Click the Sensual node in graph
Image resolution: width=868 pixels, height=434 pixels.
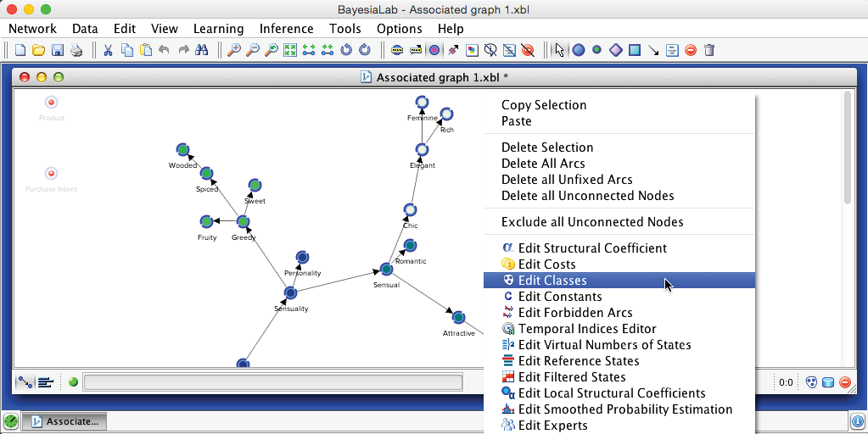(386, 270)
